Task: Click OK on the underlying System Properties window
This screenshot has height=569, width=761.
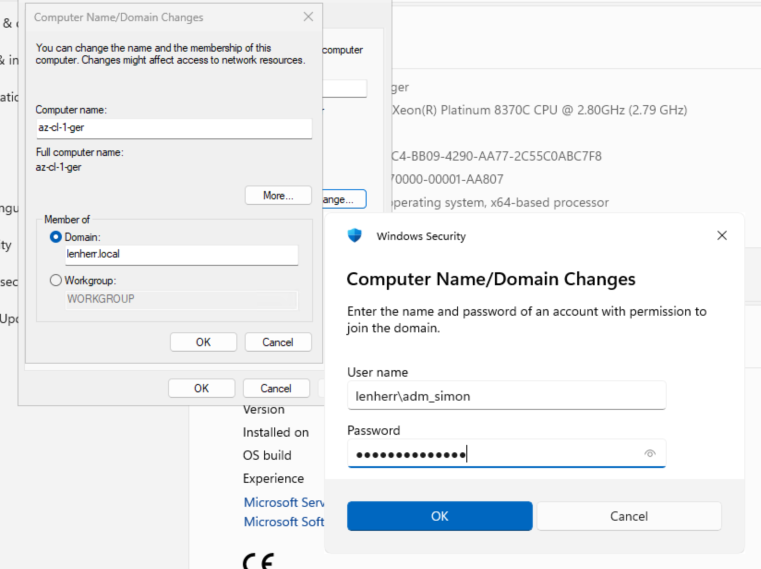Action: (201, 388)
